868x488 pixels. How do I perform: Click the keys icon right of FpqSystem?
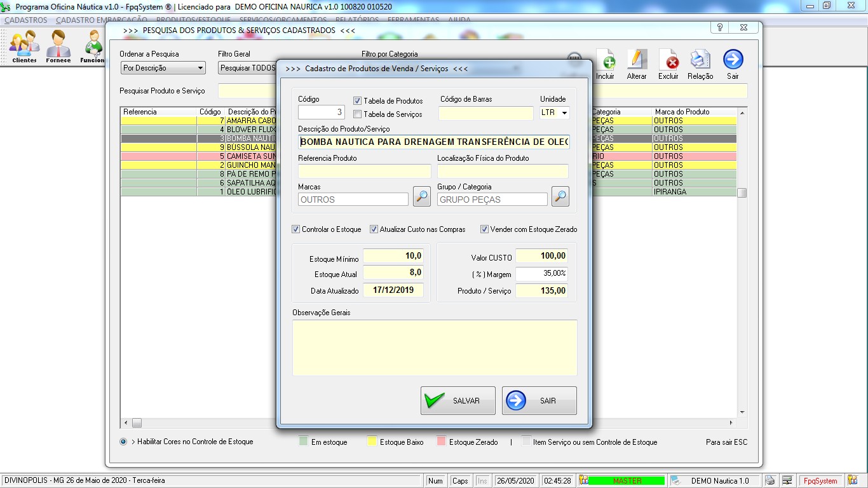(852, 481)
